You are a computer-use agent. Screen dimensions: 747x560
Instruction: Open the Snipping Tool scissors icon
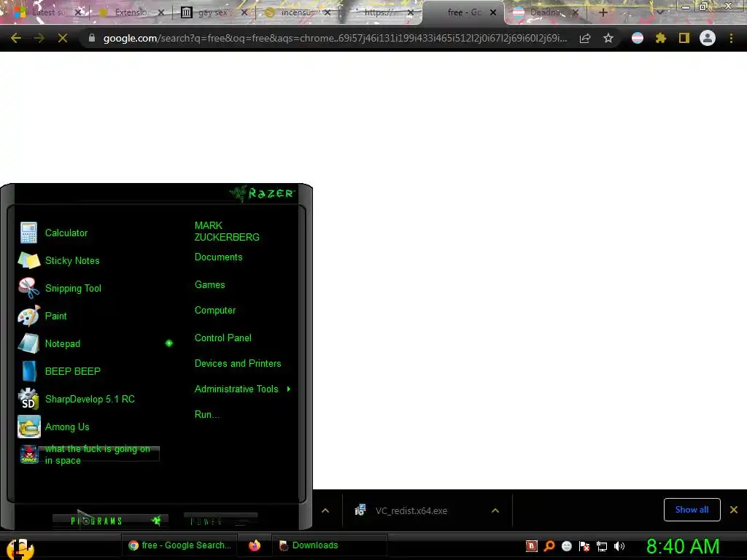click(28, 288)
